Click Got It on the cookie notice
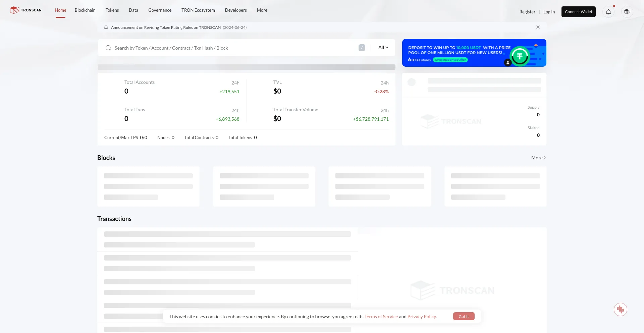The image size is (644, 333). point(464,316)
